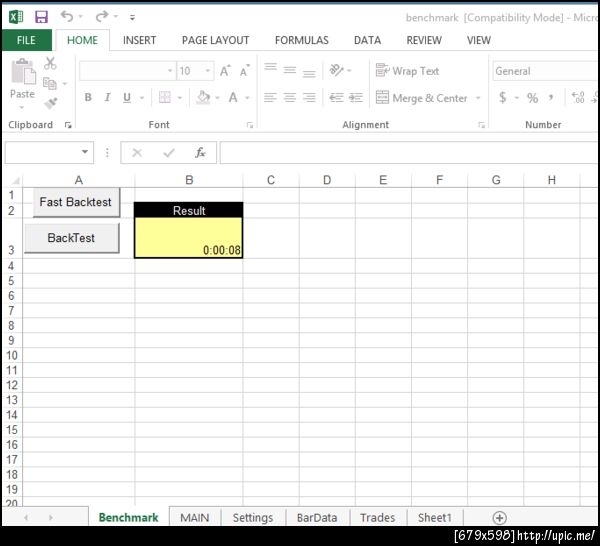
Task: Expand the Paste options dropdown arrow
Action: click(22, 107)
